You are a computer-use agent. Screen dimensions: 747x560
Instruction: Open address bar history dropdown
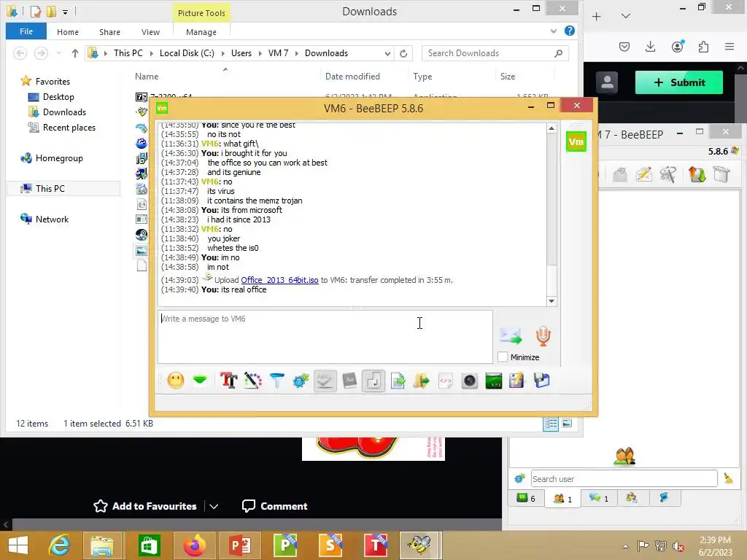coord(387,53)
